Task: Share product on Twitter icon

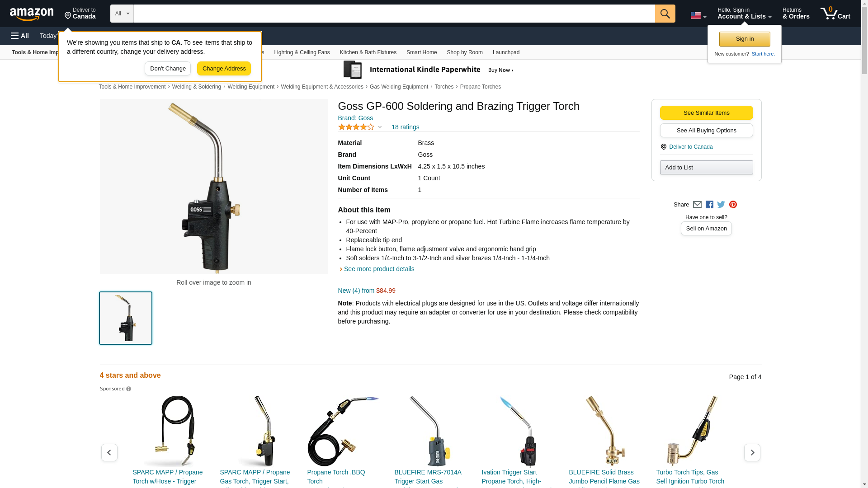Action: 721,205
